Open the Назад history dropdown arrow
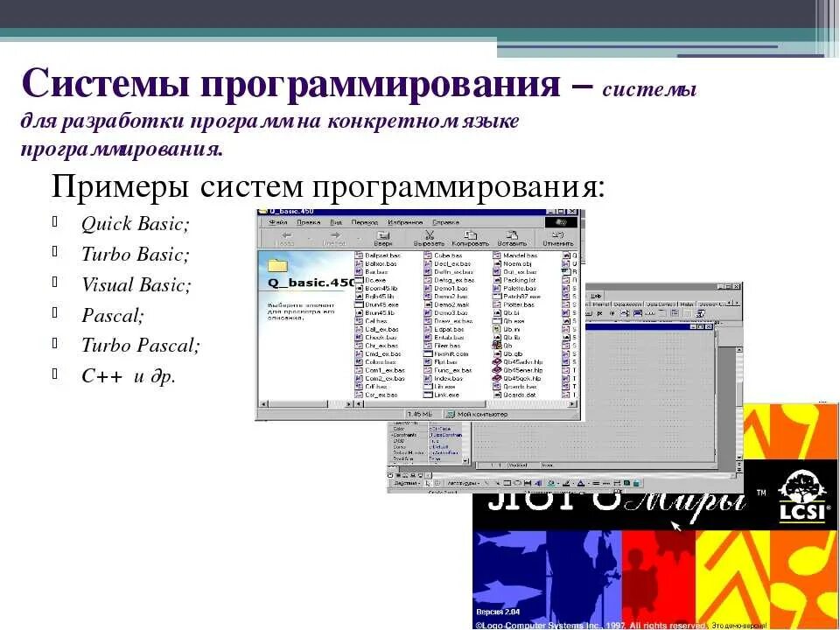 [309, 238]
